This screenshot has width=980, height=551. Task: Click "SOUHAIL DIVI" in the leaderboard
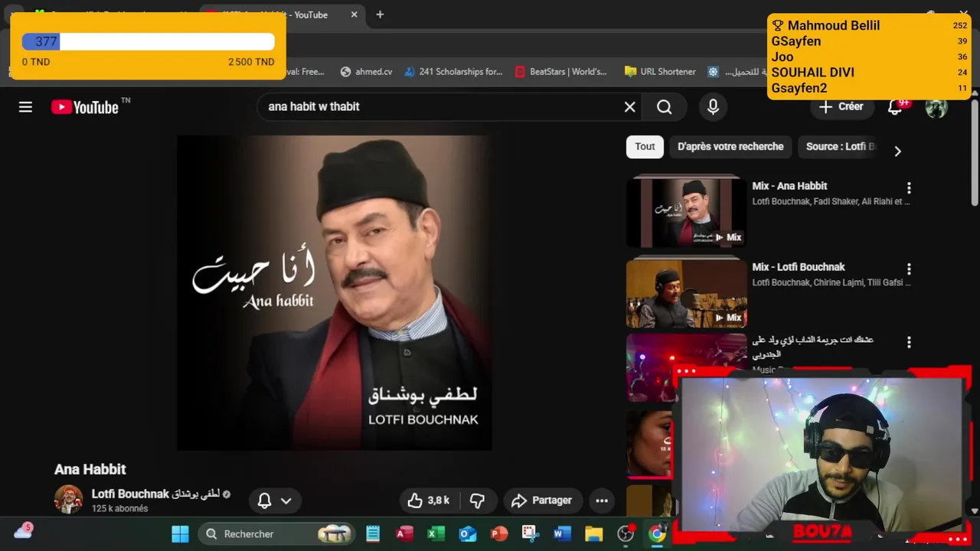(812, 73)
